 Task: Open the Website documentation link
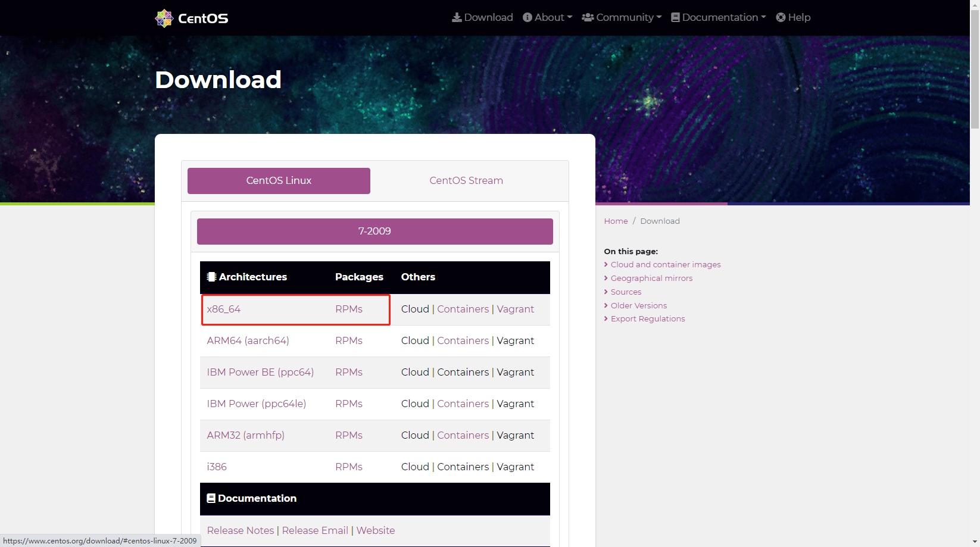click(376, 530)
